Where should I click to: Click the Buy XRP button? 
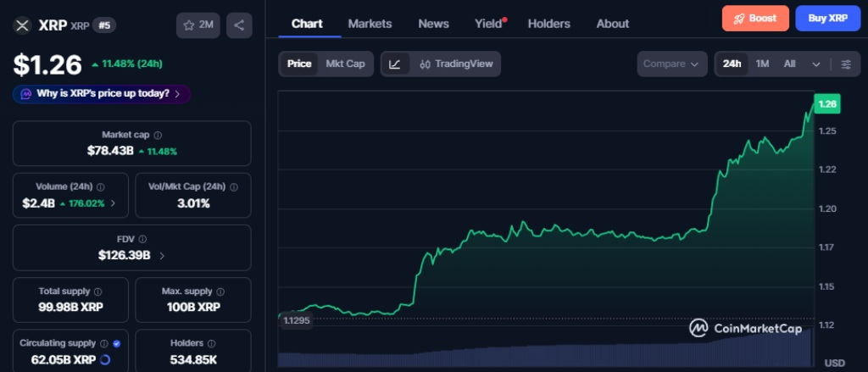click(x=827, y=19)
